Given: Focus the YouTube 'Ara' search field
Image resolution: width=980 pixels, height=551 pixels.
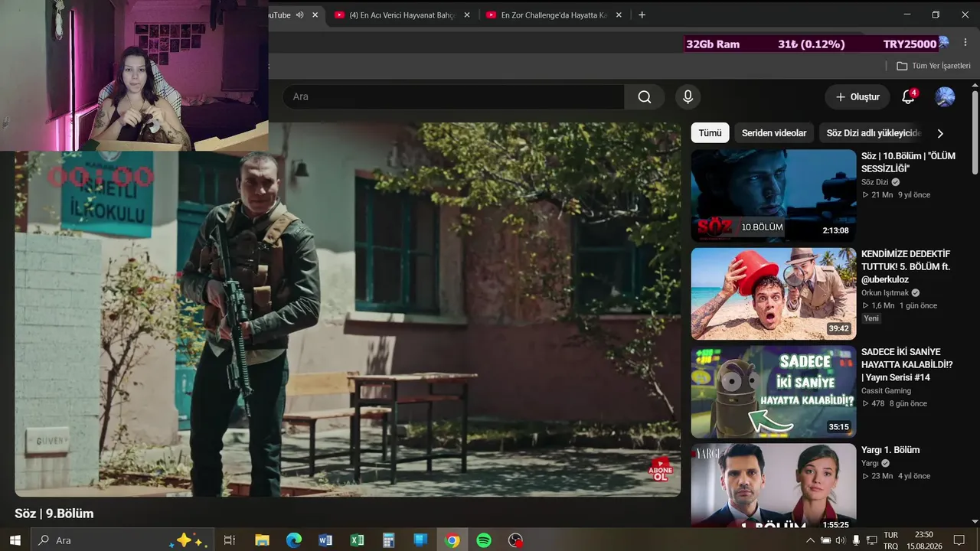Looking at the screenshot, I should click(x=454, y=97).
